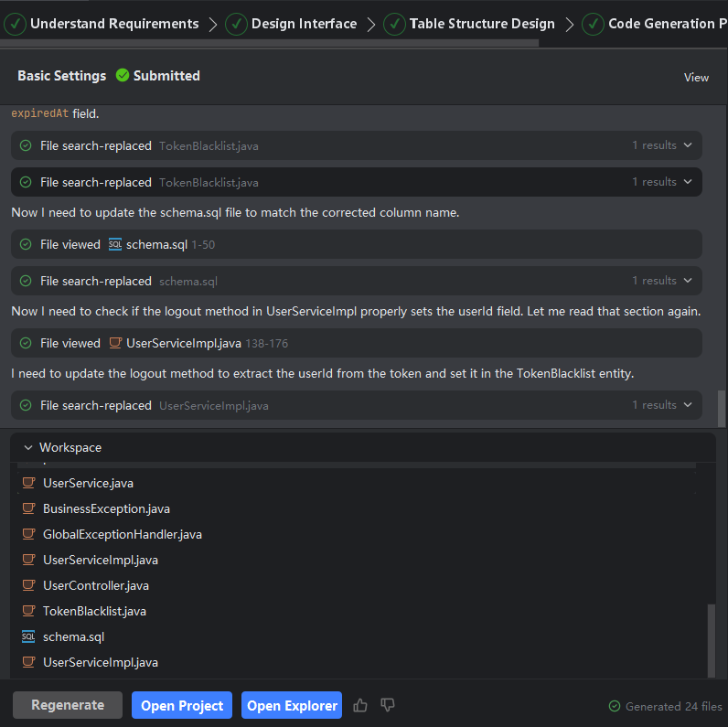The height and width of the screenshot is (727, 728).
Task: Click the SQL icon beside schema.sql in Workspace
Action: tap(27, 636)
